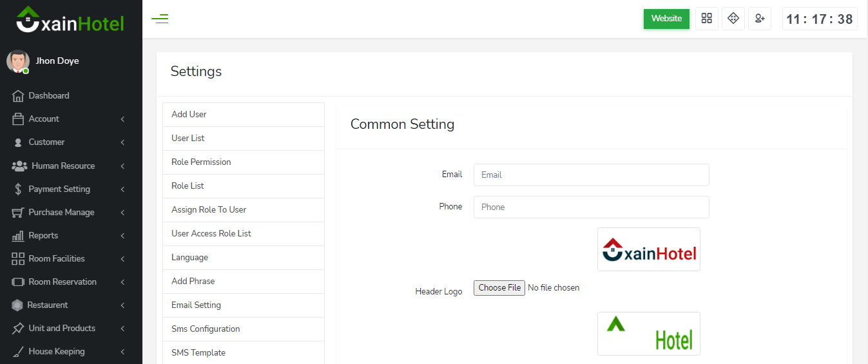Open Dashboard via the home icon
The height and width of the screenshot is (364, 868).
tap(18, 96)
